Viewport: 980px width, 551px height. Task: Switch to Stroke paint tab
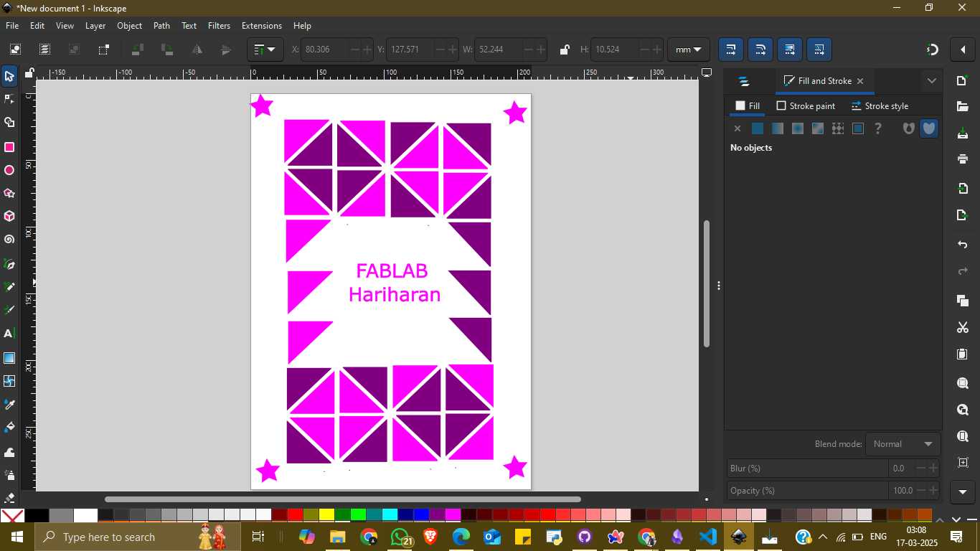(x=806, y=106)
